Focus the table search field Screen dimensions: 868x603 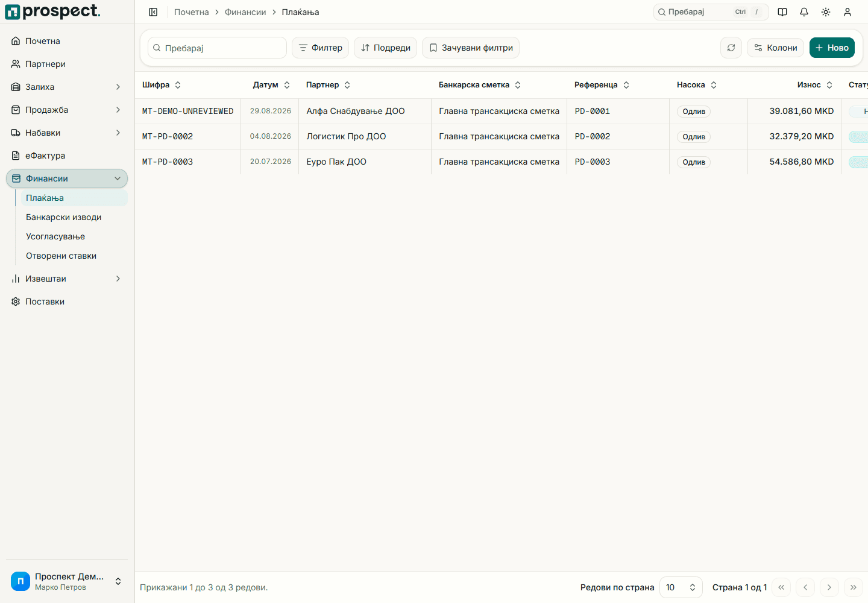click(217, 48)
